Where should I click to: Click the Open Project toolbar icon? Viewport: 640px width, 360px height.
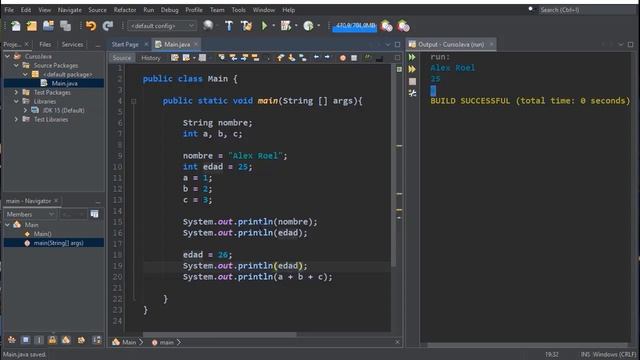48,26
